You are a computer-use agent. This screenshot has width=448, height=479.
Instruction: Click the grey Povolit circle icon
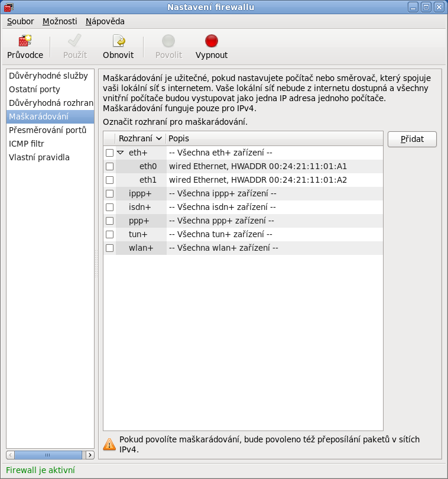coord(168,41)
